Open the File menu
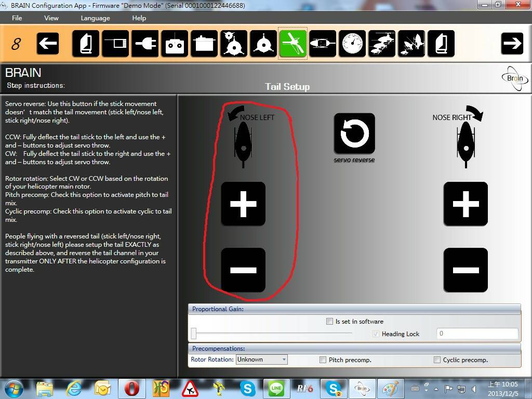The image size is (532, 399). [x=17, y=18]
